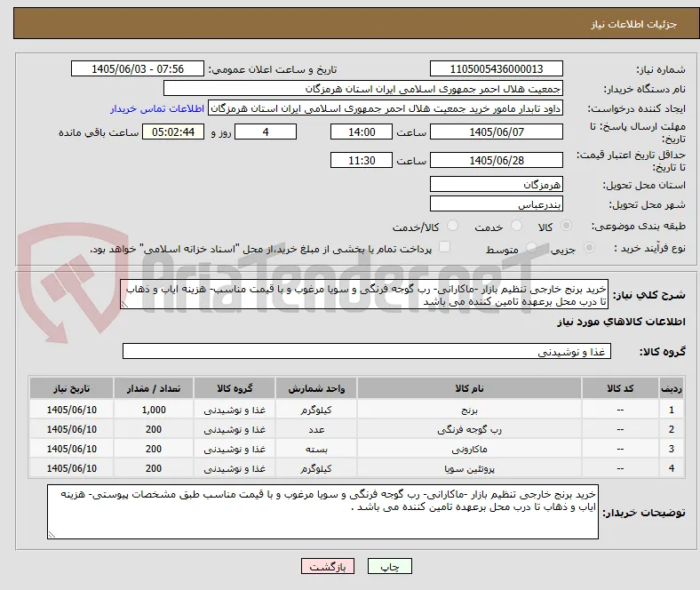The height and width of the screenshot is (590, 700).
Task: Click the quantity 1,000 cell
Action: coord(154,410)
